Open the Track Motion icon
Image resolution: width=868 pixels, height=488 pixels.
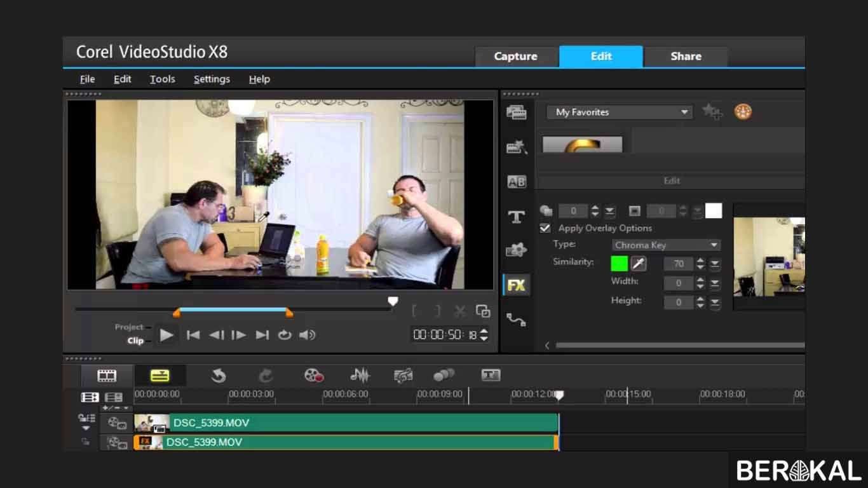click(444, 376)
